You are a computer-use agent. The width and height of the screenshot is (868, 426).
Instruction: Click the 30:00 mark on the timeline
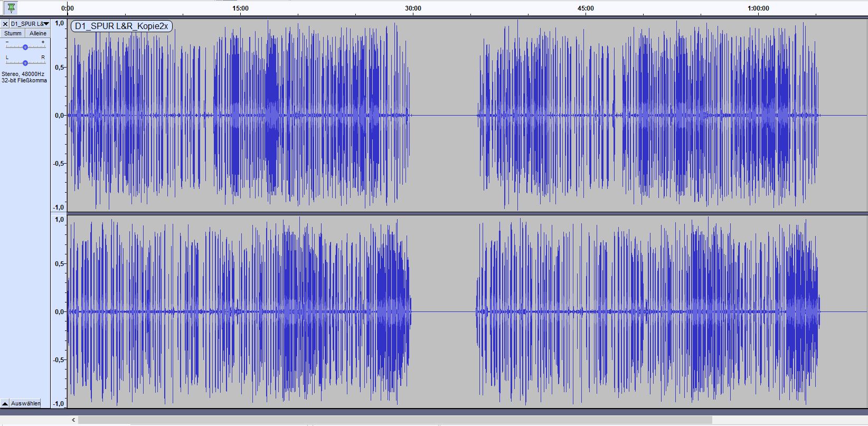click(x=413, y=8)
